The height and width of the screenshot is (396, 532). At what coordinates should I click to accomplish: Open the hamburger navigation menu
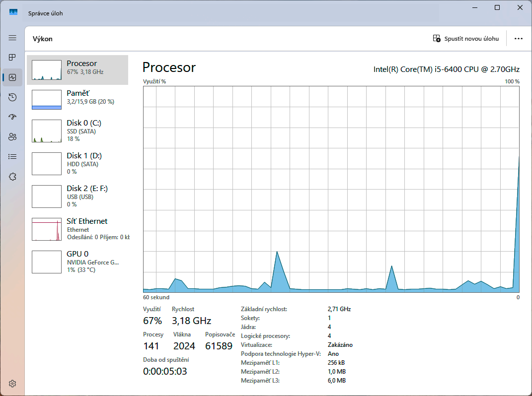click(12, 38)
